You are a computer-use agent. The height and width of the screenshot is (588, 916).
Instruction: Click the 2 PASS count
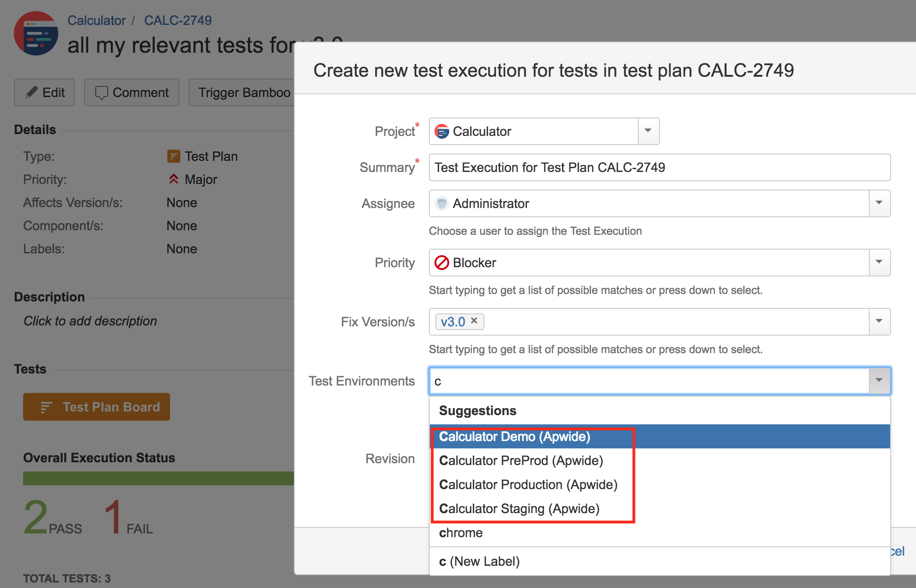click(53, 518)
